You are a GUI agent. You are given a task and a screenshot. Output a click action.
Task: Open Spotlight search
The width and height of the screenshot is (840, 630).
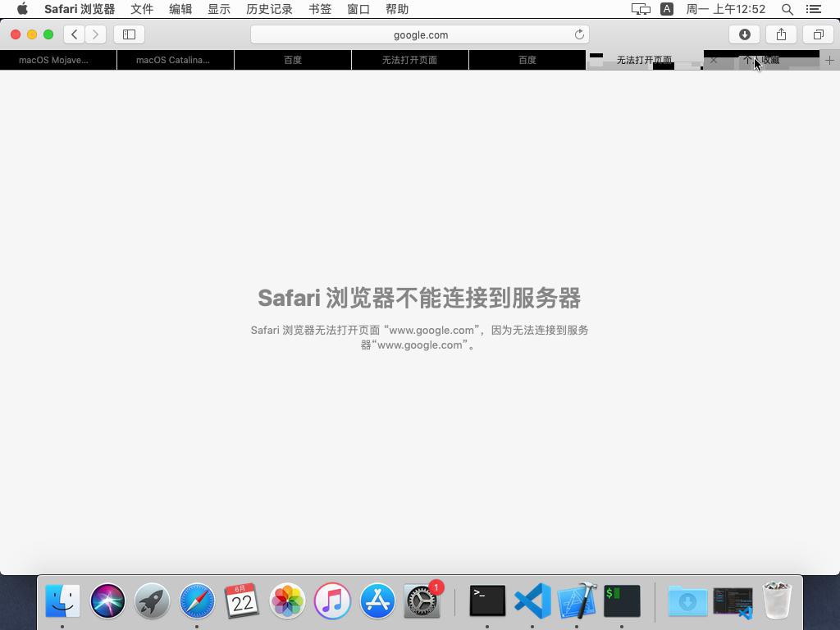coord(787,9)
